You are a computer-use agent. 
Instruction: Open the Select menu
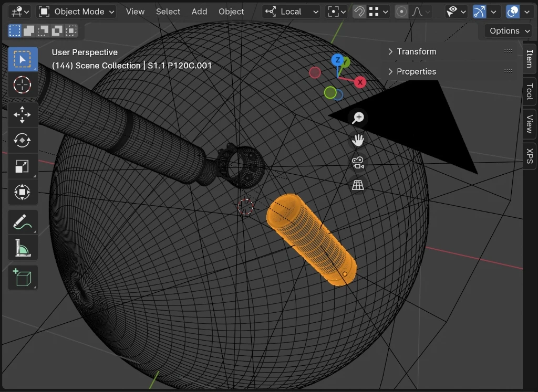pos(168,12)
